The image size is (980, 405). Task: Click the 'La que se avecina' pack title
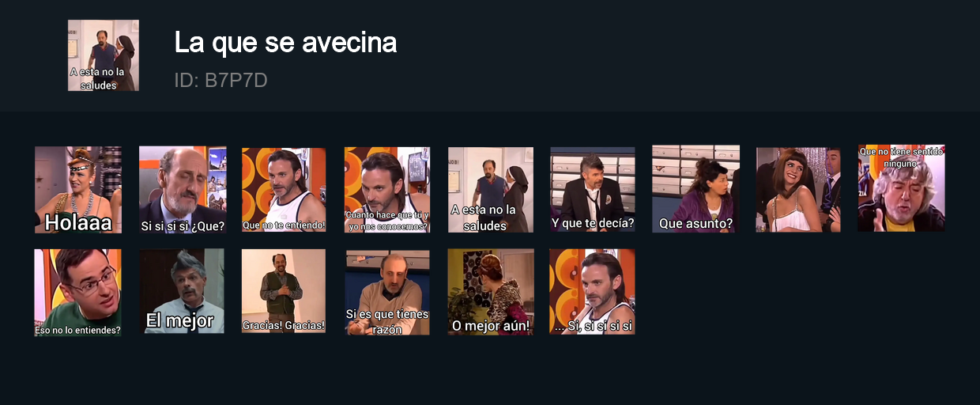[x=285, y=43]
